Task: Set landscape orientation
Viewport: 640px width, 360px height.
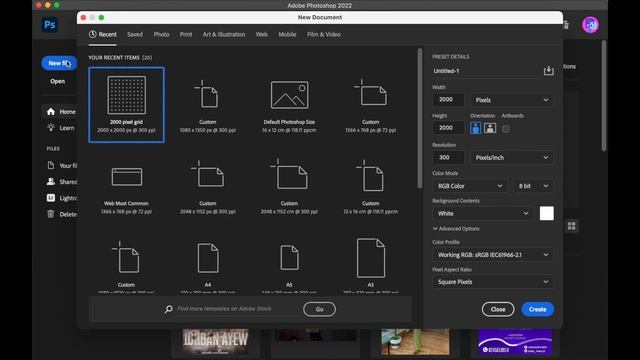Action: pyautogui.click(x=490, y=128)
